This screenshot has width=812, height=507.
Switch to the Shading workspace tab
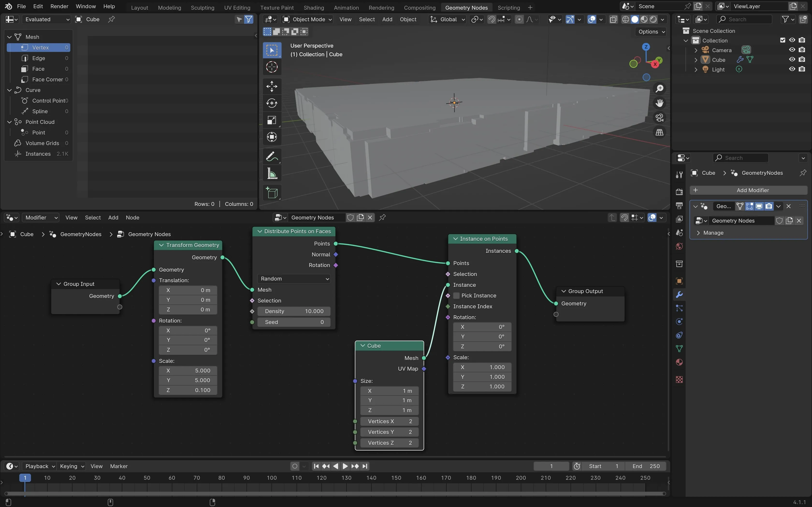pos(313,7)
